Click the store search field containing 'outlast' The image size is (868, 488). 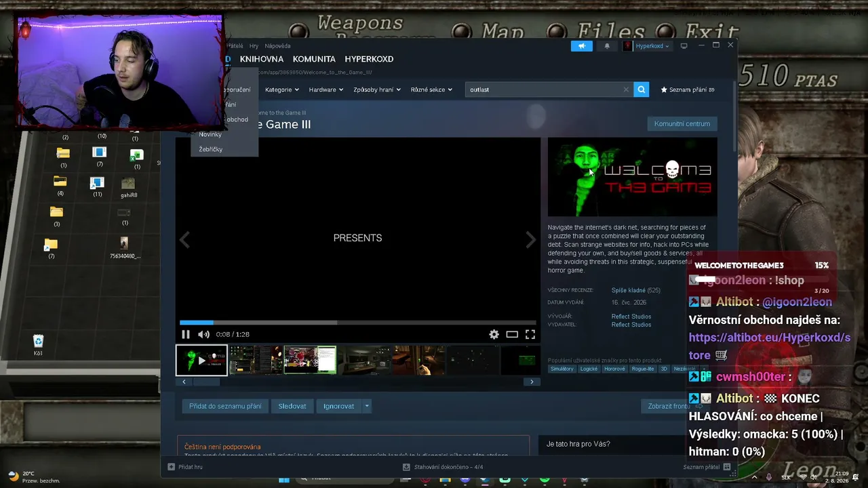(549, 89)
